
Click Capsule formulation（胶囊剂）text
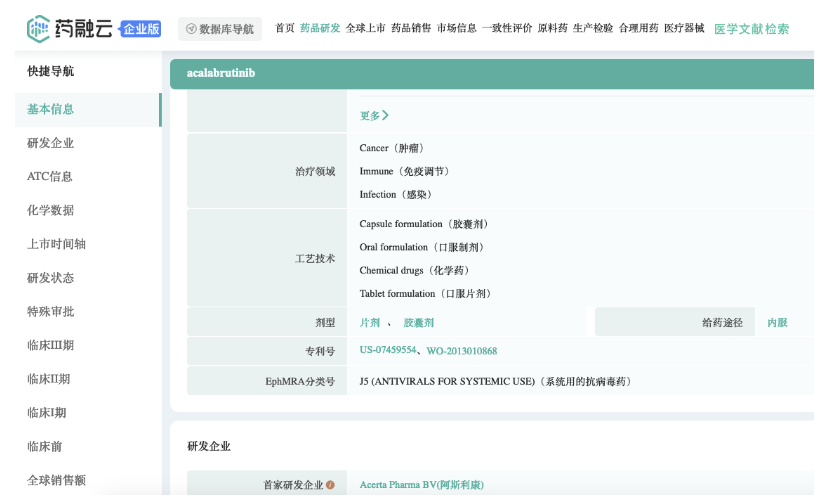coord(424,224)
